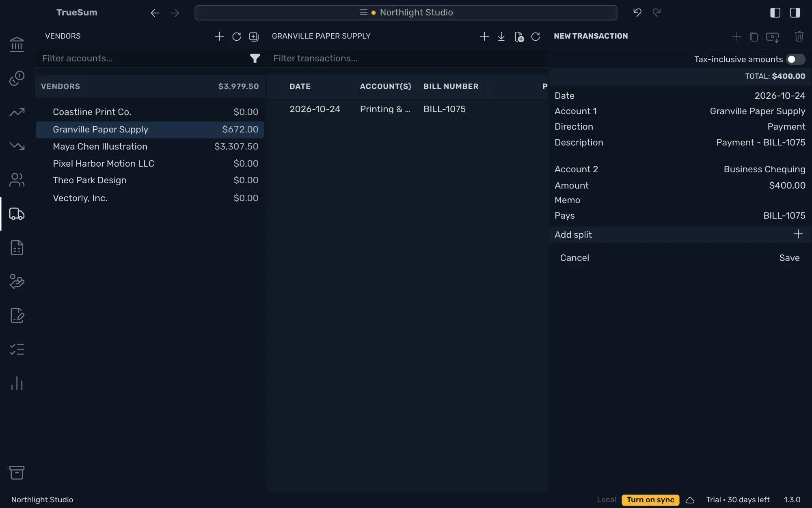812x508 pixels.
Task: Toggle the right sidebar panel icon
Action: point(795,13)
